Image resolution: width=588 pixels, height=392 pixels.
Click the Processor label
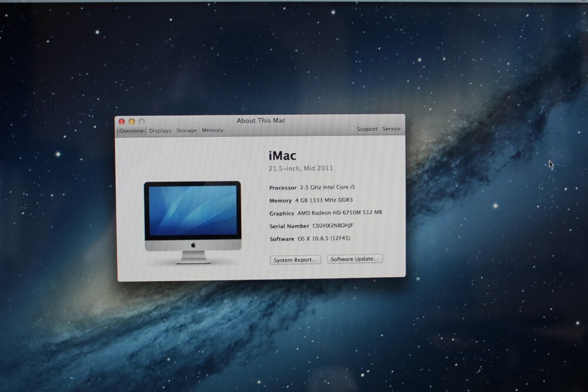point(283,187)
